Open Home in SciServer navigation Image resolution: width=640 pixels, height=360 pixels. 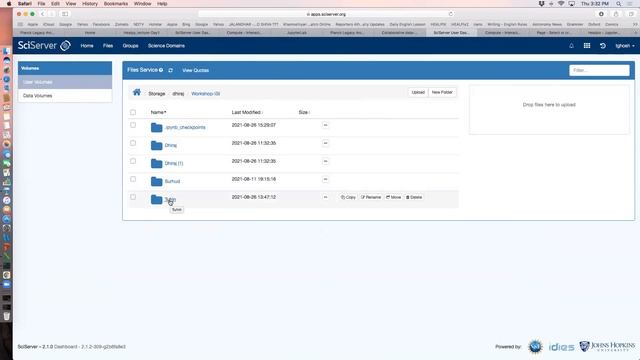(87, 46)
